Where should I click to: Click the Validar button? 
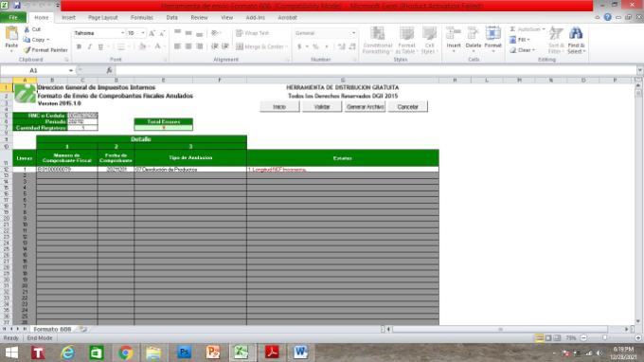(x=322, y=107)
